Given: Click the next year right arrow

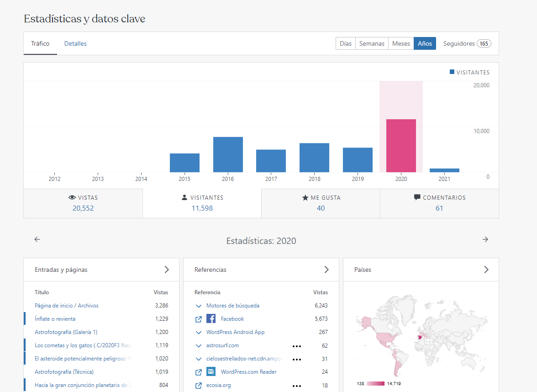Looking at the screenshot, I should 485,239.
